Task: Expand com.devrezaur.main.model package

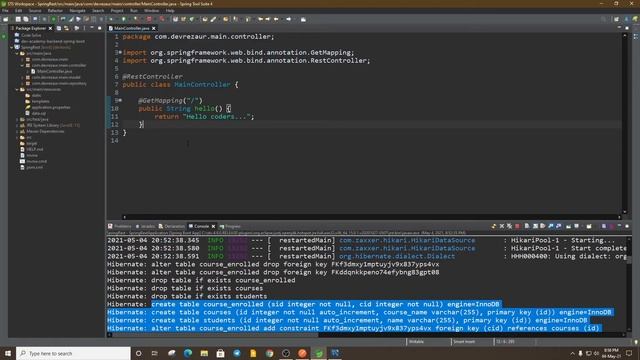Action: (22, 77)
